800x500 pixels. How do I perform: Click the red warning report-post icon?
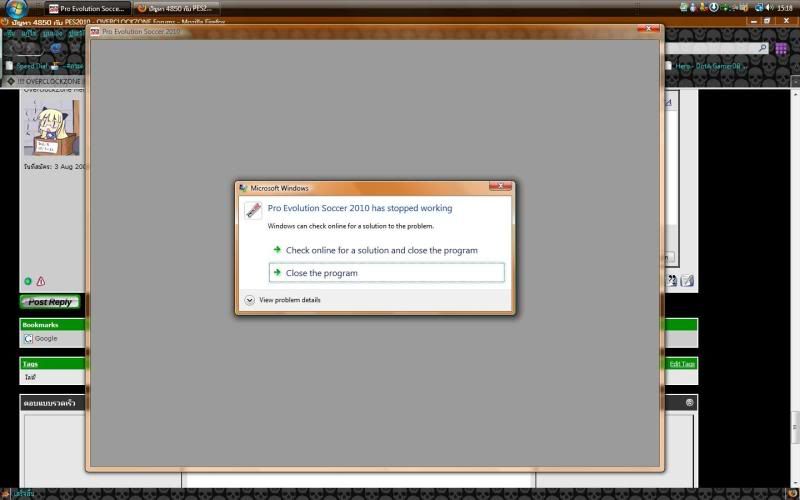click(x=41, y=282)
